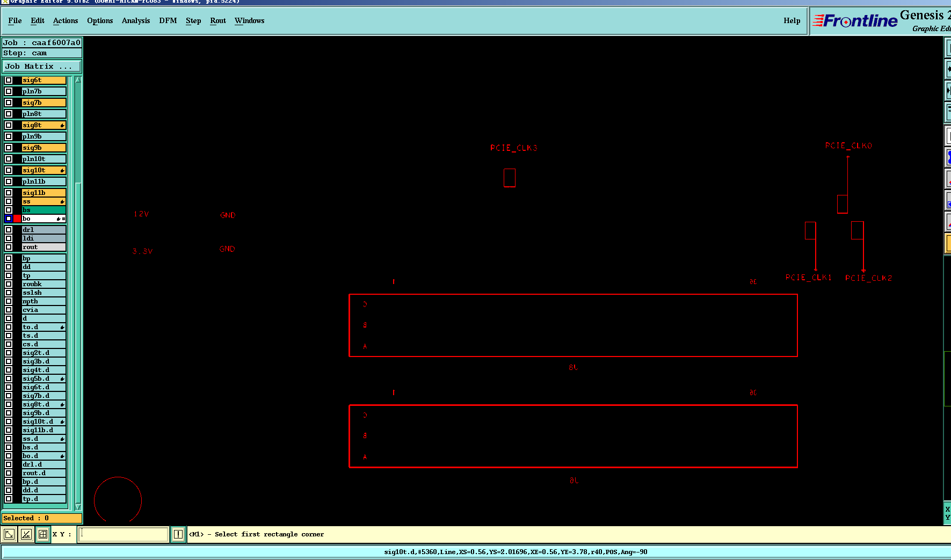Open the Edit menu
This screenshot has height=560, width=951.
(x=38, y=21)
